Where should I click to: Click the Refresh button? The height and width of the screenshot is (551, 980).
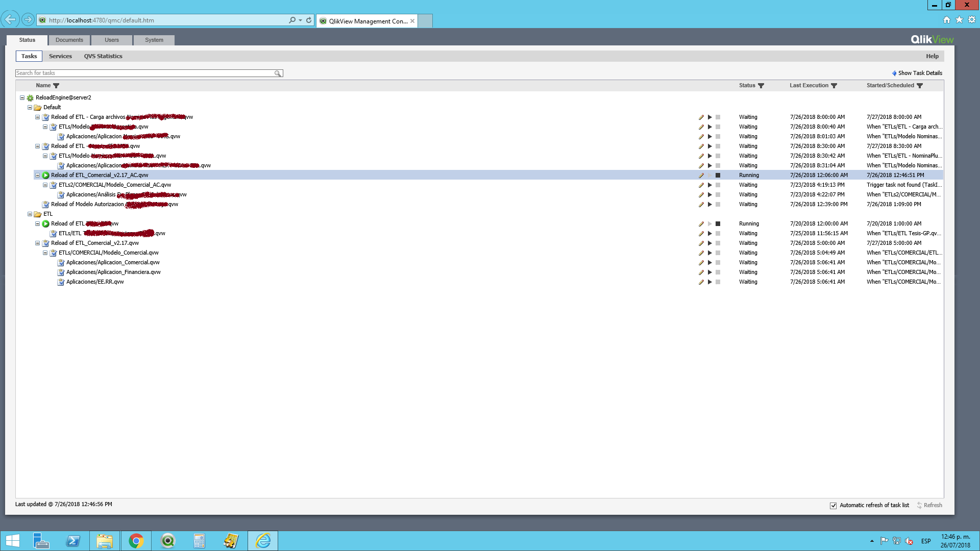click(x=929, y=506)
